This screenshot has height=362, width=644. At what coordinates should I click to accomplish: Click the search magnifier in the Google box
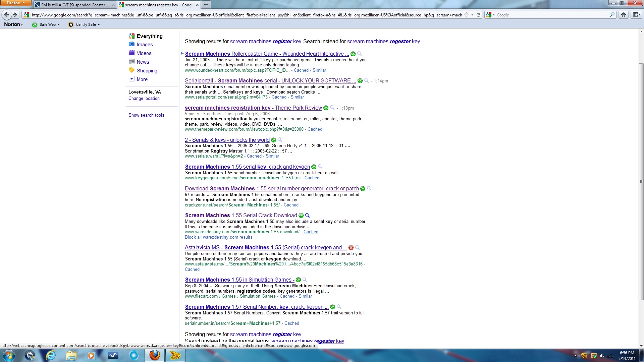(x=612, y=15)
